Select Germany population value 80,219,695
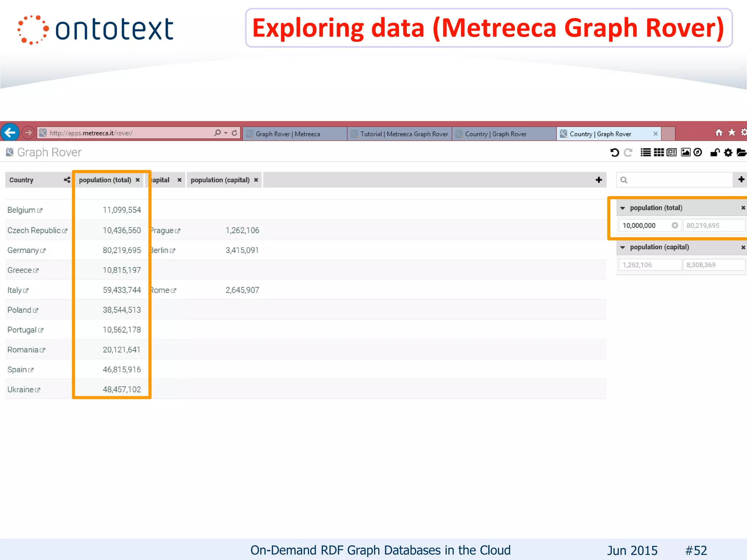The width and height of the screenshot is (747, 560). [x=122, y=250]
